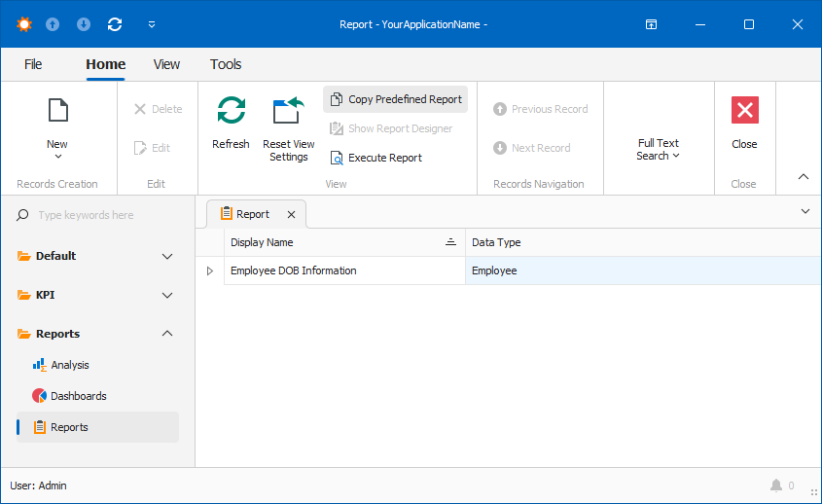
Task: Switch to the Home ribbon tab
Action: [x=105, y=64]
